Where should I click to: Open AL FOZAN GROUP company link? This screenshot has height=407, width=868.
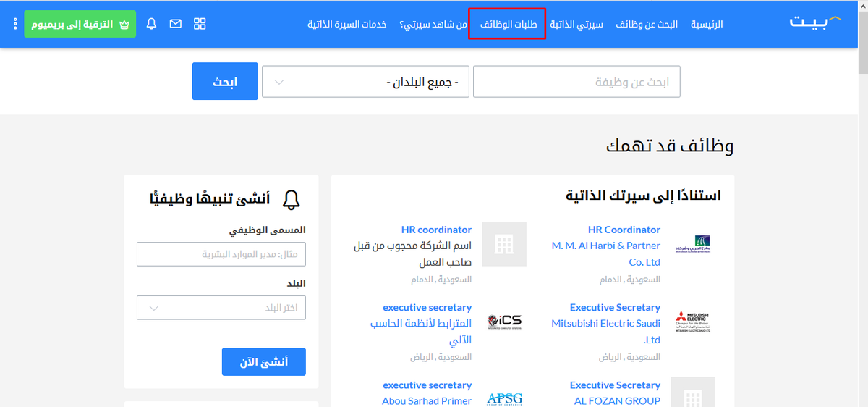(x=618, y=400)
